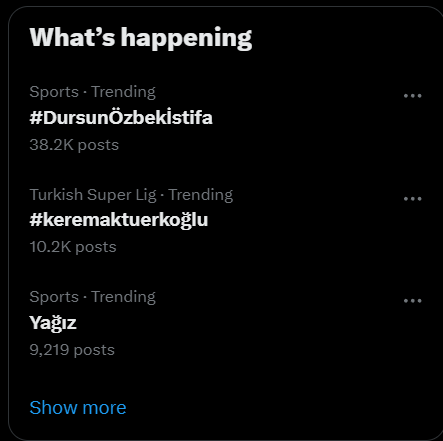Open three-dot menu beside #keremaktuerkoğlu
Viewport: 443px width, 441px height.
point(412,199)
